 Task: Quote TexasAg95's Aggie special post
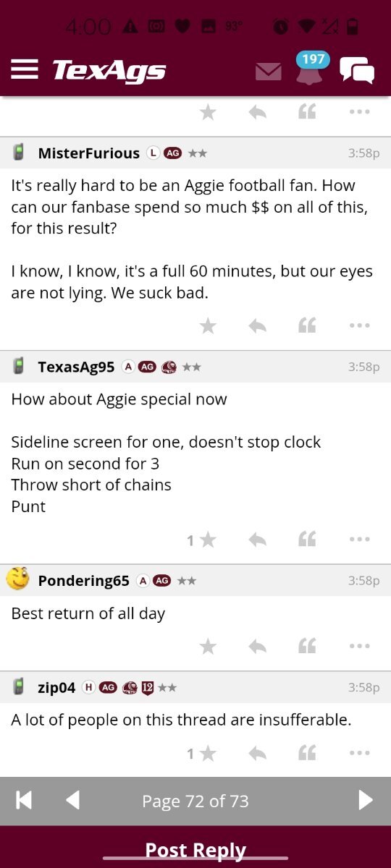tap(307, 540)
